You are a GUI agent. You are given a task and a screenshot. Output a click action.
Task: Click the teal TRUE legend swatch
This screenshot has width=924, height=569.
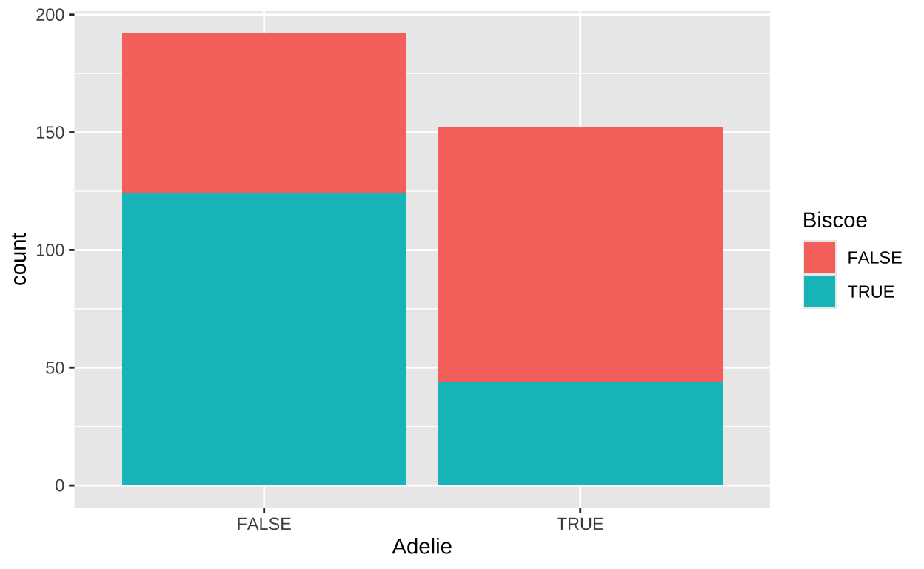(x=820, y=292)
